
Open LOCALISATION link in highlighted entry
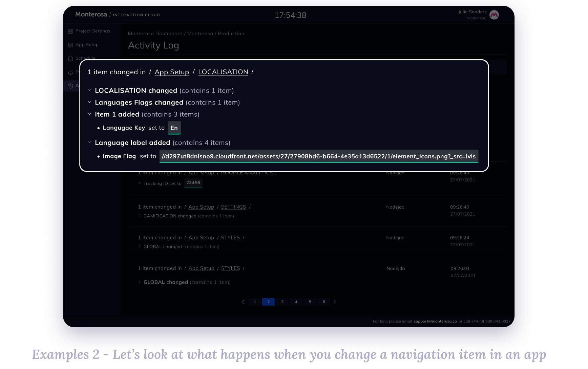tap(223, 72)
